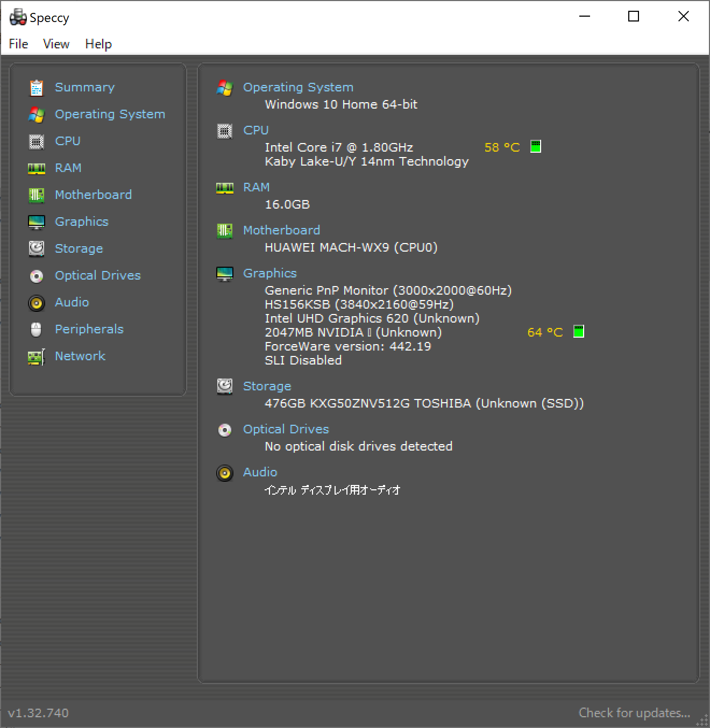Viewport: 710px width, 728px height.
Task: Click the CPU heading in summary panel
Action: pos(256,130)
